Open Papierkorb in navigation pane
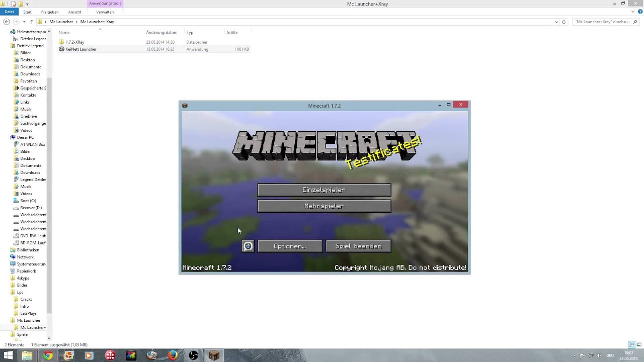 click(26, 271)
